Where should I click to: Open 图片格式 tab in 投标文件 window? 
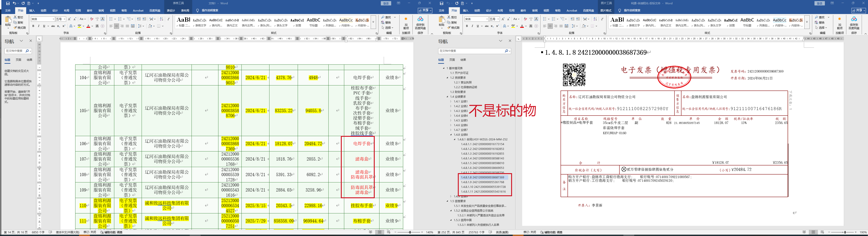pos(606,10)
